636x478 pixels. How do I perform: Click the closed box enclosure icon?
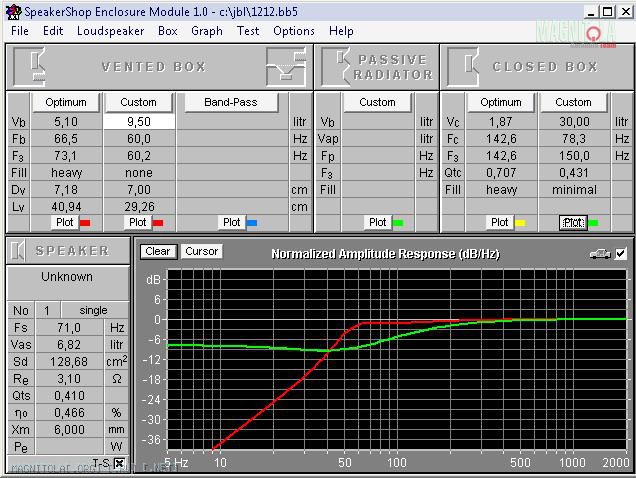click(x=463, y=67)
